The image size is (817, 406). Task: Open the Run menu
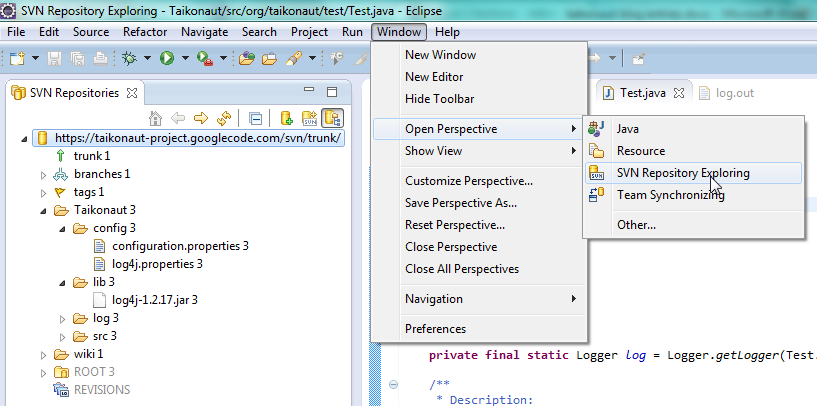(352, 32)
